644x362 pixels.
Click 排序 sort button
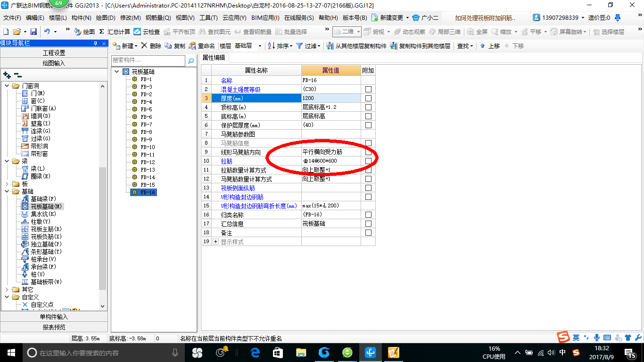point(280,46)
